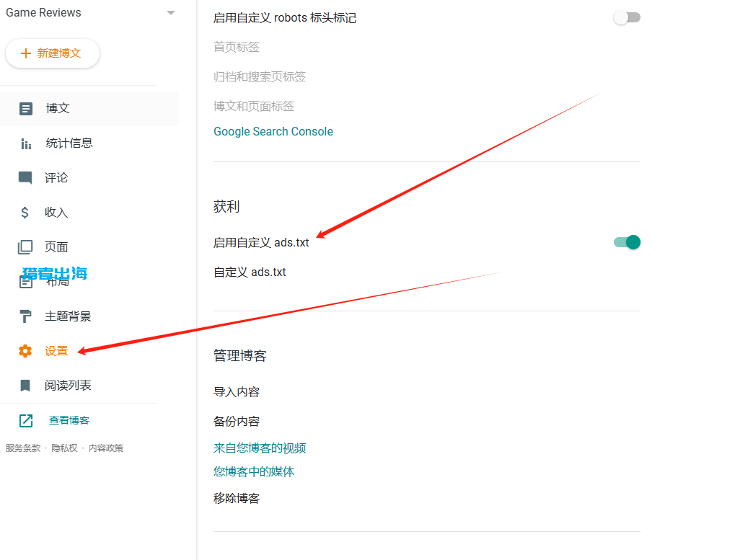The width and height of the screenshot is (735, 560).
Task: Click the 归档和搜索页标签 setting
Action: point(259,77)
